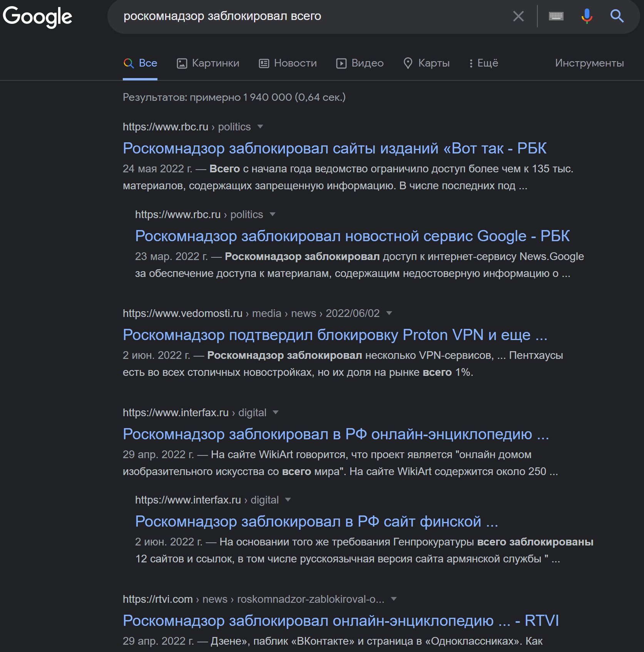This screenshot has height=652, width=644.
Task: Expand dropdown arrow beside vedomosti.ru URL
Action: pos(389,313)
